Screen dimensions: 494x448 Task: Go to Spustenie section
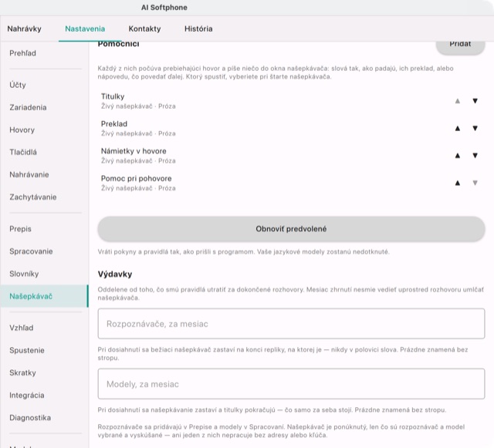45,350
